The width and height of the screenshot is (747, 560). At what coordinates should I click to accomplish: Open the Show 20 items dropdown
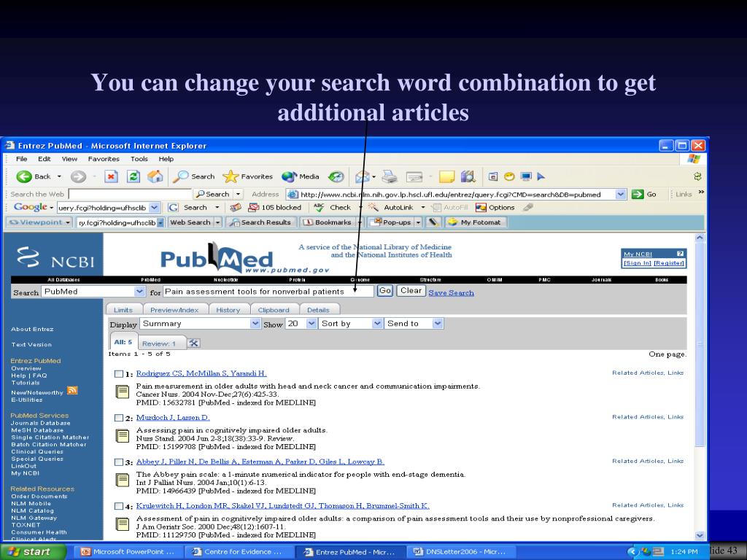pos(311,323)
